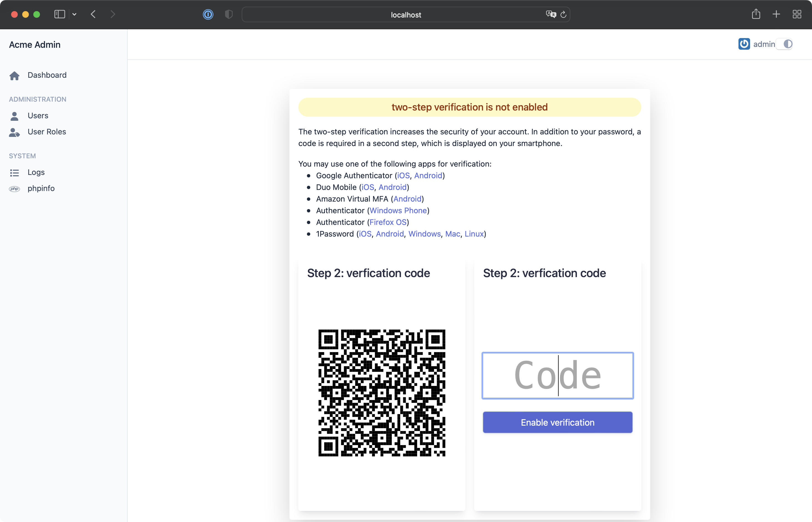The width and height of the screenshot is (812, 522).
Task: Open Dashboard in the sidebar
Action: coord(47,75)
